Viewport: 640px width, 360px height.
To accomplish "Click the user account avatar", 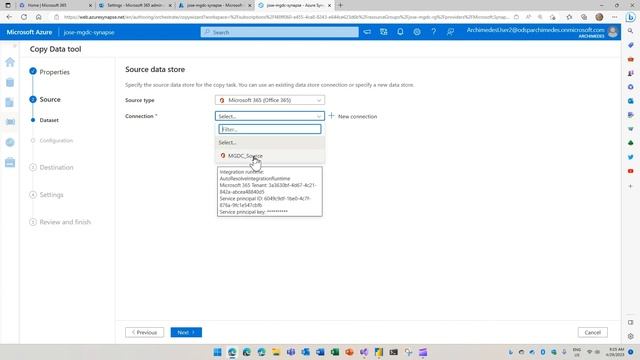I will point(613,32).
